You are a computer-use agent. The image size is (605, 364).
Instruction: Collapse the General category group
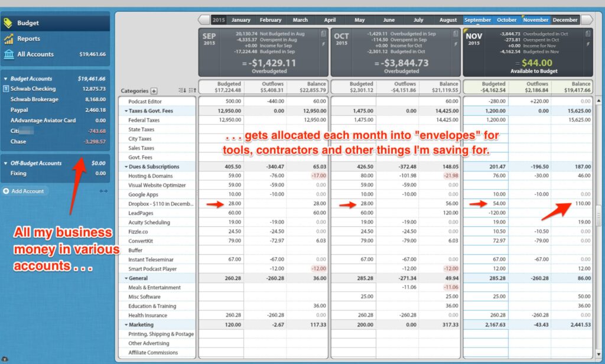[126, 278]
